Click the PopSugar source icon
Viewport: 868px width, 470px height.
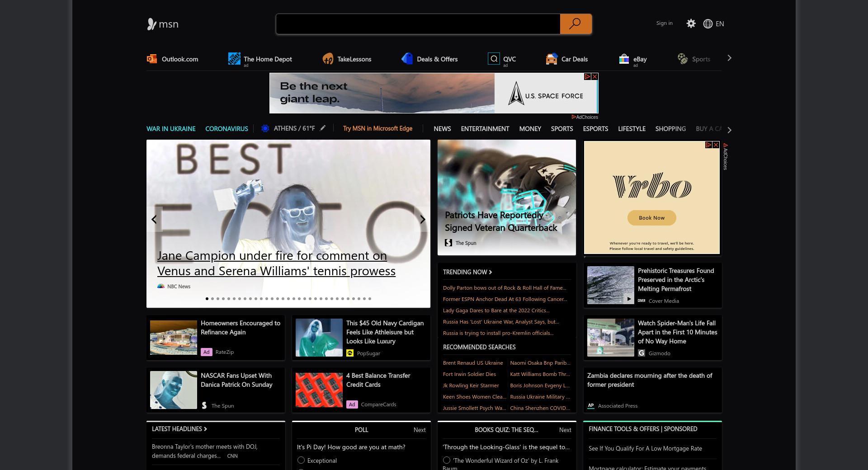(350, 353)
